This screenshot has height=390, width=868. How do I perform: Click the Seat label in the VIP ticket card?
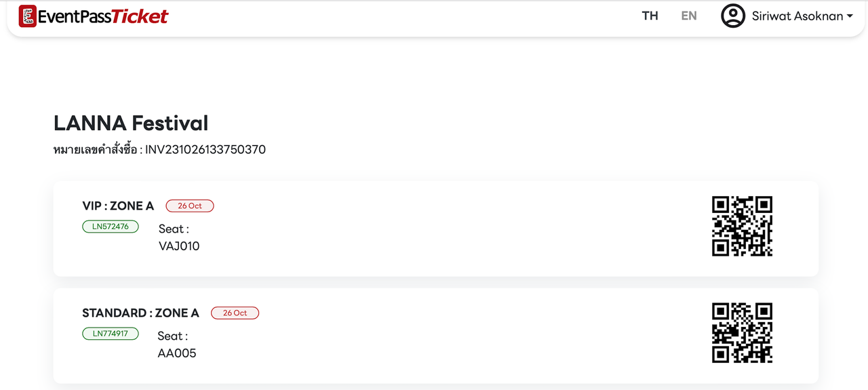tap(174, 229)
